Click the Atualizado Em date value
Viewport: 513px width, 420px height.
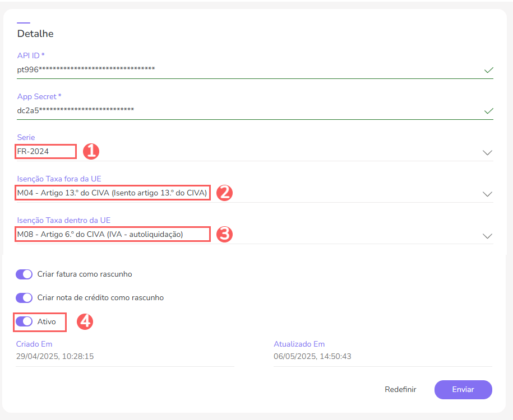tap(312, 357)
